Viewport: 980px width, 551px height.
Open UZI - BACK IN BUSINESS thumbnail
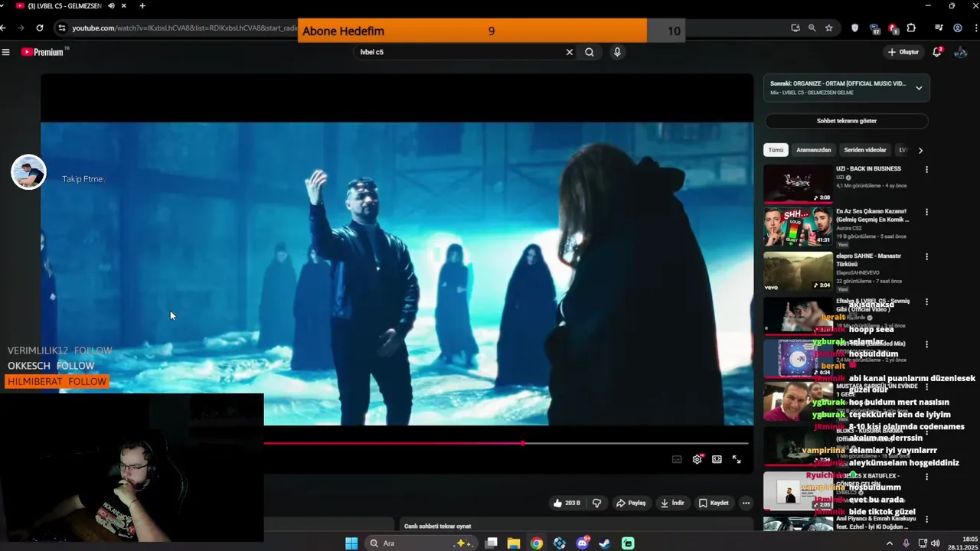point(798,184)
